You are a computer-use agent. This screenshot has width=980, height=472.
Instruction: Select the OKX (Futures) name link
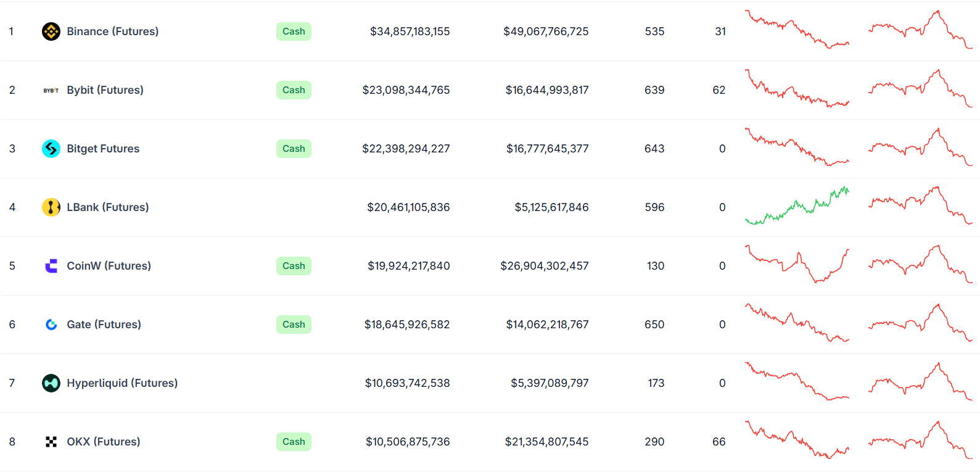(104, 442)
